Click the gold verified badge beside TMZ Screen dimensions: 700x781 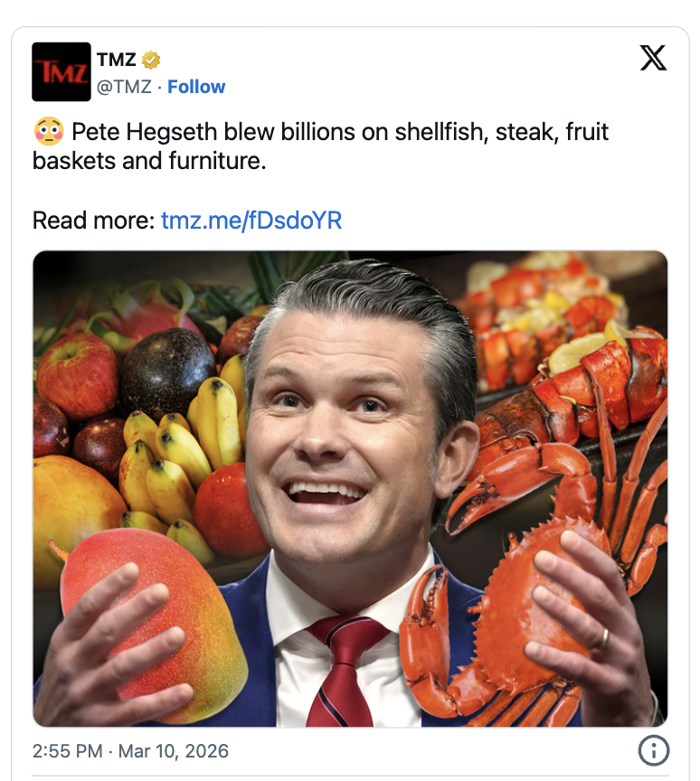151,60
